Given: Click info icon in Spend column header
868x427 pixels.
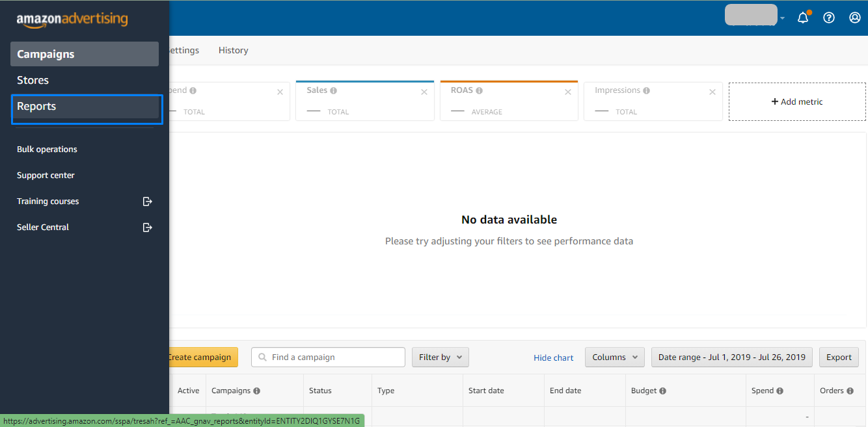Looking at the screenshot, I should pyautogui.click(x=780, y=391).
